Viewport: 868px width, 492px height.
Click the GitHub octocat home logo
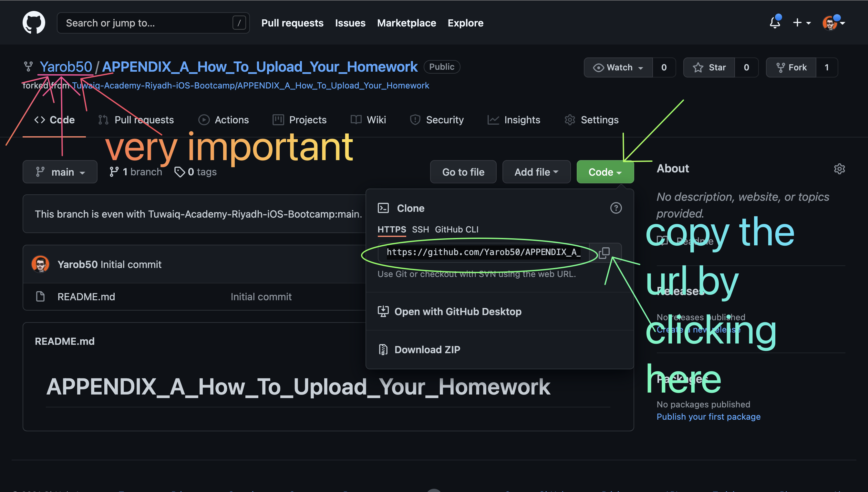click(34, 22)
